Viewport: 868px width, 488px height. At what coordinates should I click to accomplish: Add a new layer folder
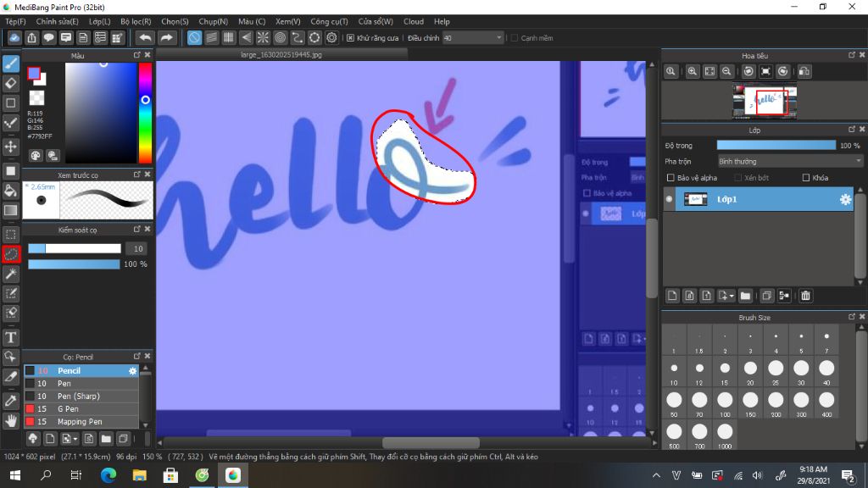click(x=745, y=296)
